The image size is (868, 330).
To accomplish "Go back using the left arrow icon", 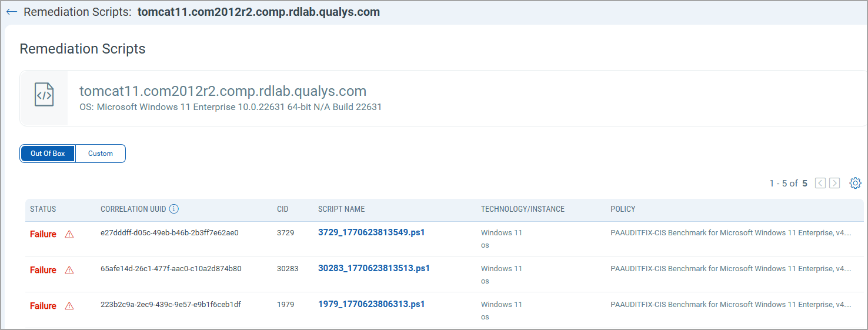I will pos(11,12).
